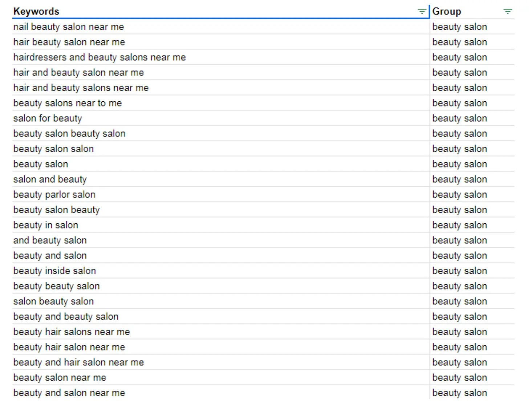
Task: Click the keyword 'salon for beauty'
Action: coord(47,118)
